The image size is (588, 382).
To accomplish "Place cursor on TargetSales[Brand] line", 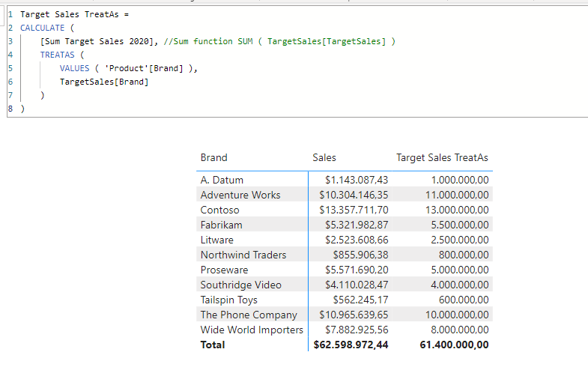I will [104, 82].
